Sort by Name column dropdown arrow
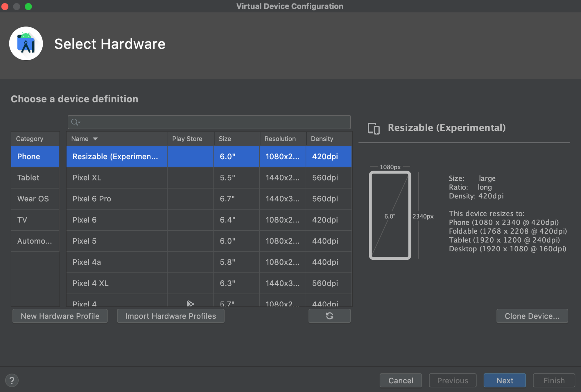The width and height of the screenshot is (581, 392). click(95, 139)
